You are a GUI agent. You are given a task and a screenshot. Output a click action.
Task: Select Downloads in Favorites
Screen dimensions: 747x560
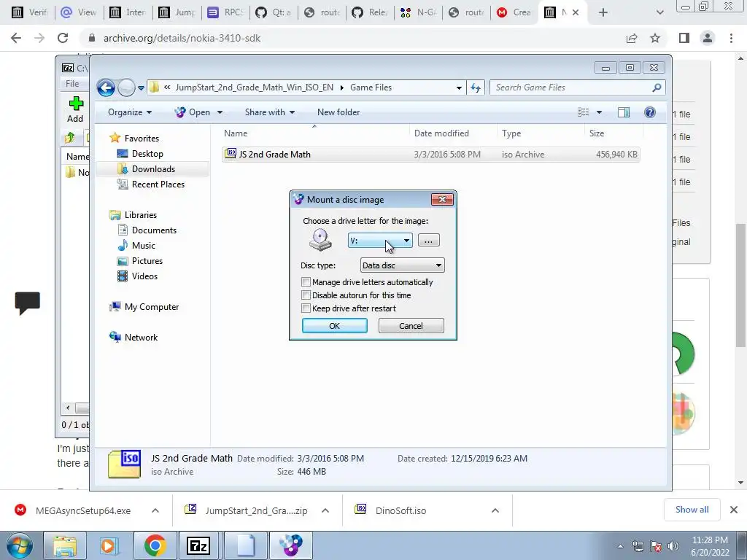pyautogui.click(x=153, y=169)
